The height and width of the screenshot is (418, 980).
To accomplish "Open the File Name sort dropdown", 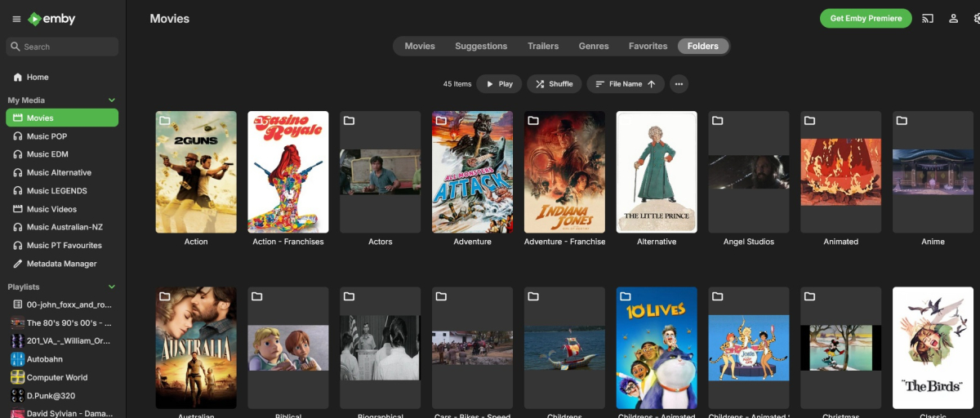I will point(626,84).
